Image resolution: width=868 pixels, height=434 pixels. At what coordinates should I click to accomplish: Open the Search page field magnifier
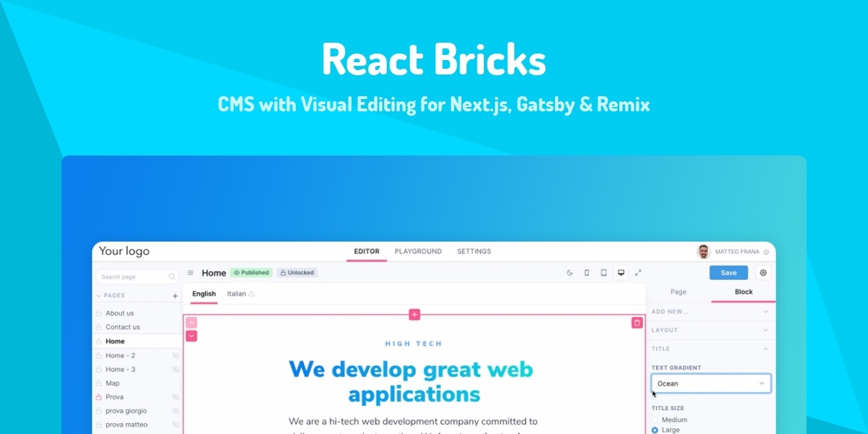171,276
